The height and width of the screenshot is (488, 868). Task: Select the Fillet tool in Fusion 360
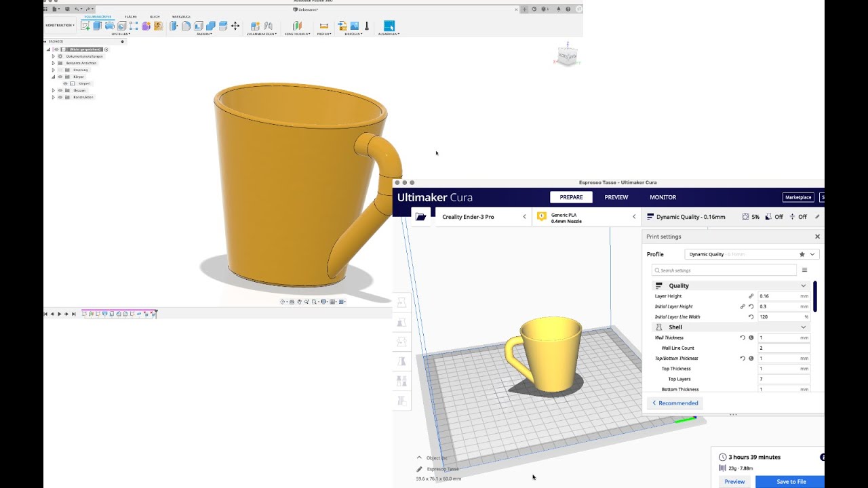click(186, 26)
